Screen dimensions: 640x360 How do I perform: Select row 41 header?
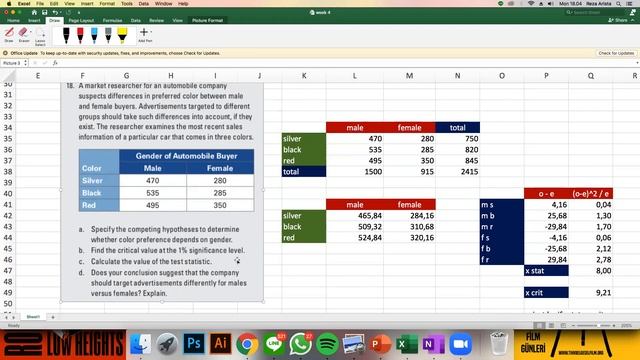[8, 204]
